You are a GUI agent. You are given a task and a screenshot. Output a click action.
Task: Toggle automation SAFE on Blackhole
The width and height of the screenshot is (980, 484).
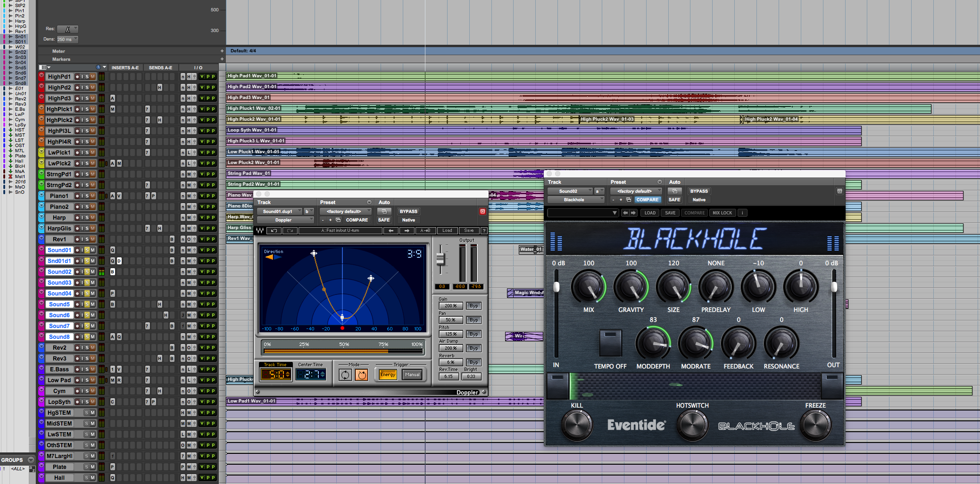click(674, 200)
